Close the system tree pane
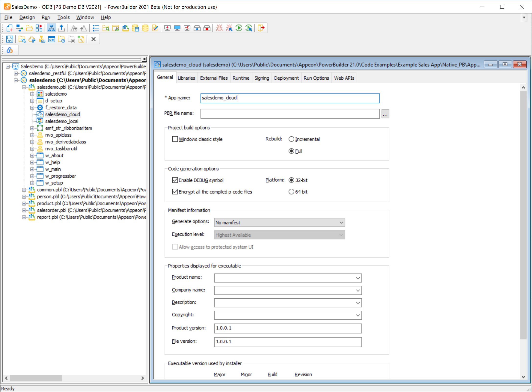The image size is (532, 392). (x=144, y=59)
